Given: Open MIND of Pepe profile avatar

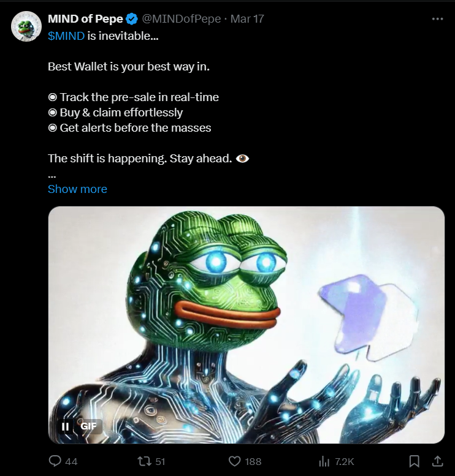Looking at the screenshot, I should click(26, 26).
